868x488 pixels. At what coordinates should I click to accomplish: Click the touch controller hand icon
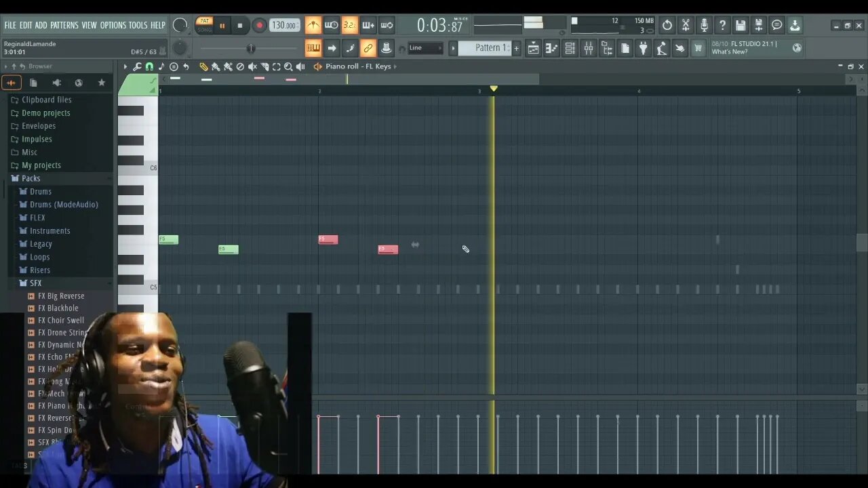[679, 48]
